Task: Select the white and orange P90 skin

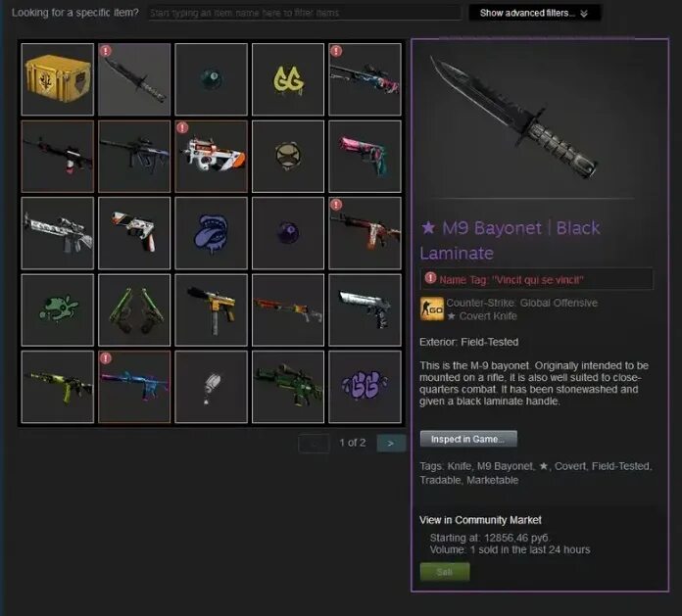Action: (x=211, y=156)
